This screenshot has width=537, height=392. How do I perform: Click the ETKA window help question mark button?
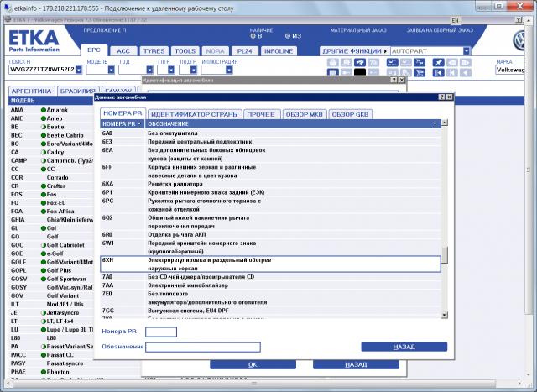[x=519, y=20]
